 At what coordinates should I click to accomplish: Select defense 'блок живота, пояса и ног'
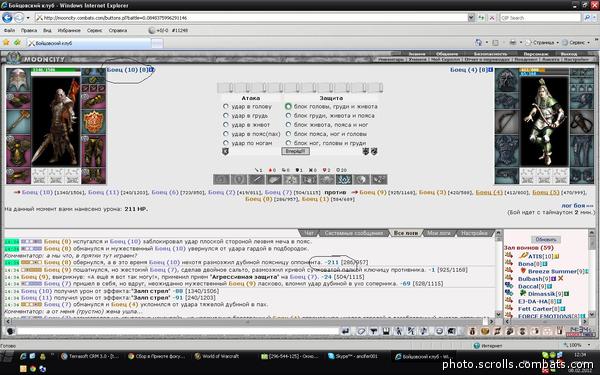289,125
